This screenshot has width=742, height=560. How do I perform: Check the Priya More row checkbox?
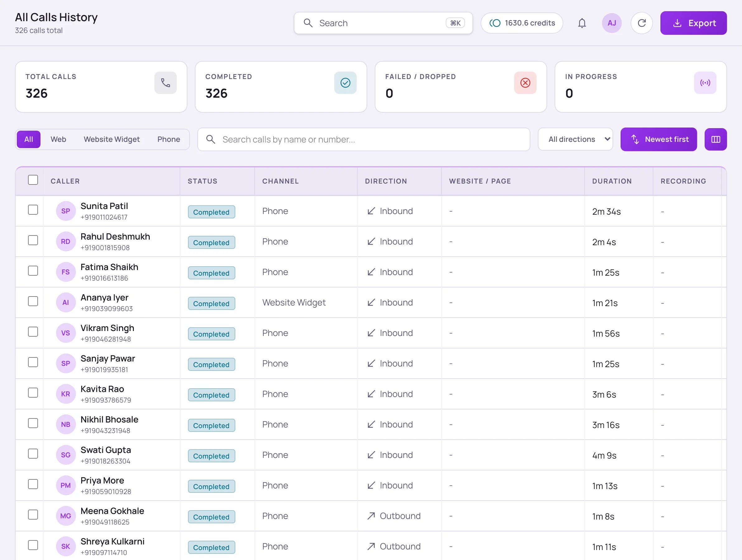33,484
